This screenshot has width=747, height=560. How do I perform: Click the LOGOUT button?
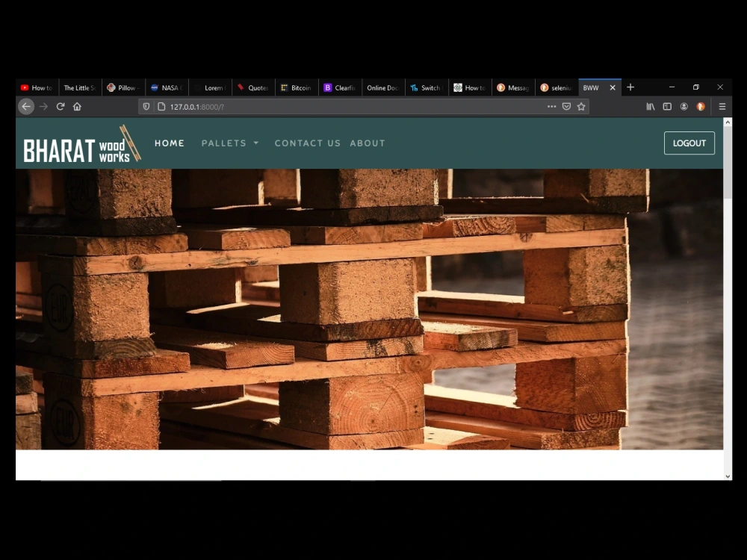(x=689, y=143)
